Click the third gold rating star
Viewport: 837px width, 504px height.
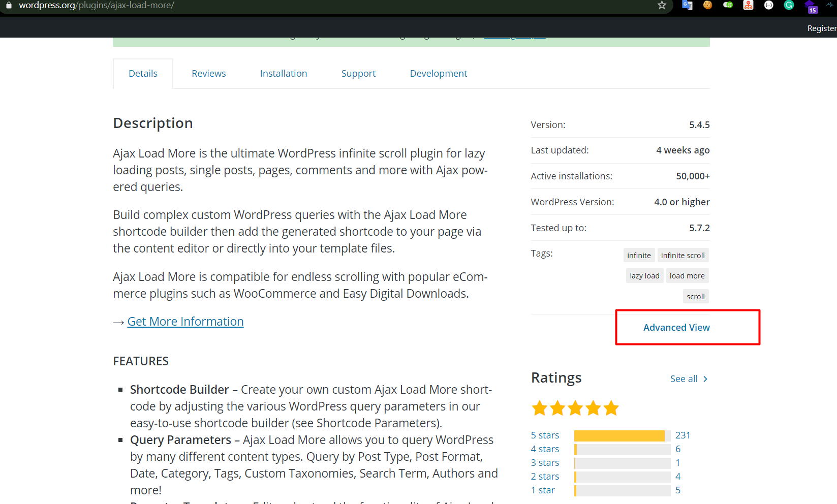coord(575,408)
